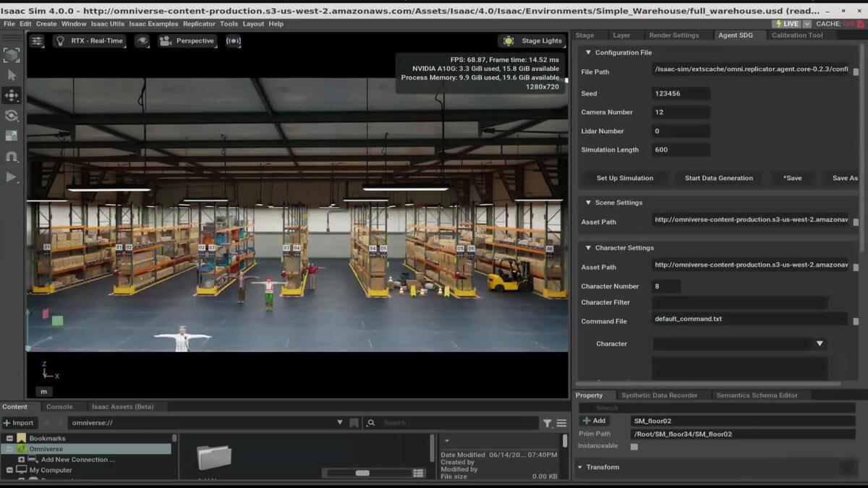This screenshot has height=488, width=868.
Task: Expand the Bookmarks tree node
Action: pyautogui.click(x=9, y=438)
